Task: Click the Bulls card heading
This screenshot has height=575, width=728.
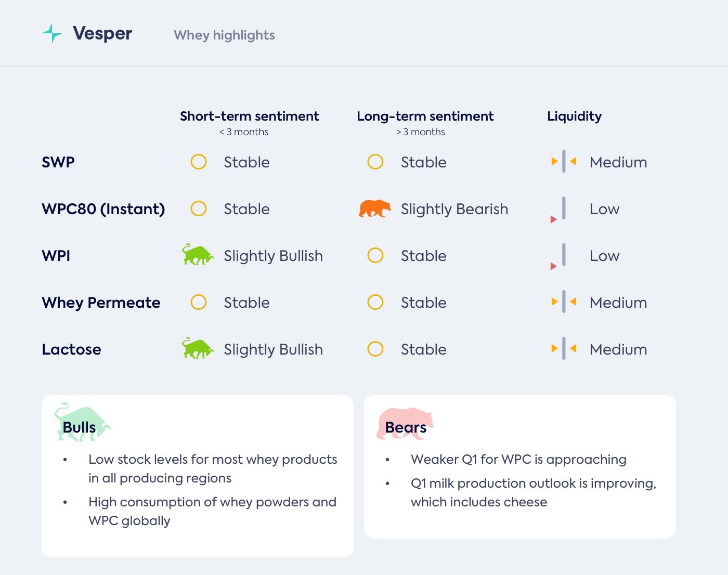Action: [x=79, y=427]
